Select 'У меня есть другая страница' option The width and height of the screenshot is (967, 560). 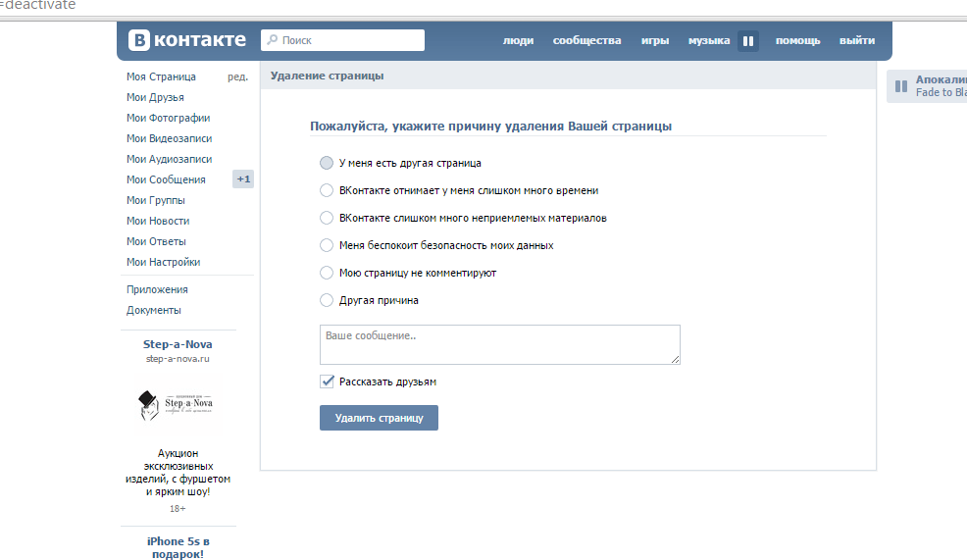(327, 163)
